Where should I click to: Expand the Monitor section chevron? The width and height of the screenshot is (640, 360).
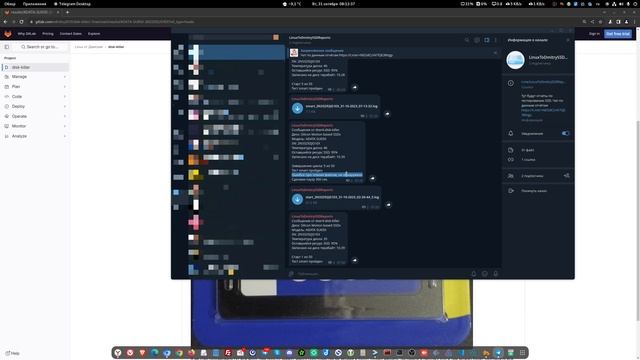(x=64, y=126)
